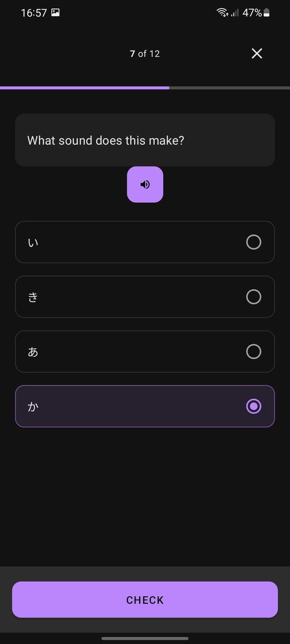This screenshot has height=644, width=290.
Task: Select the あ answer option
Action: coord(145,351)
